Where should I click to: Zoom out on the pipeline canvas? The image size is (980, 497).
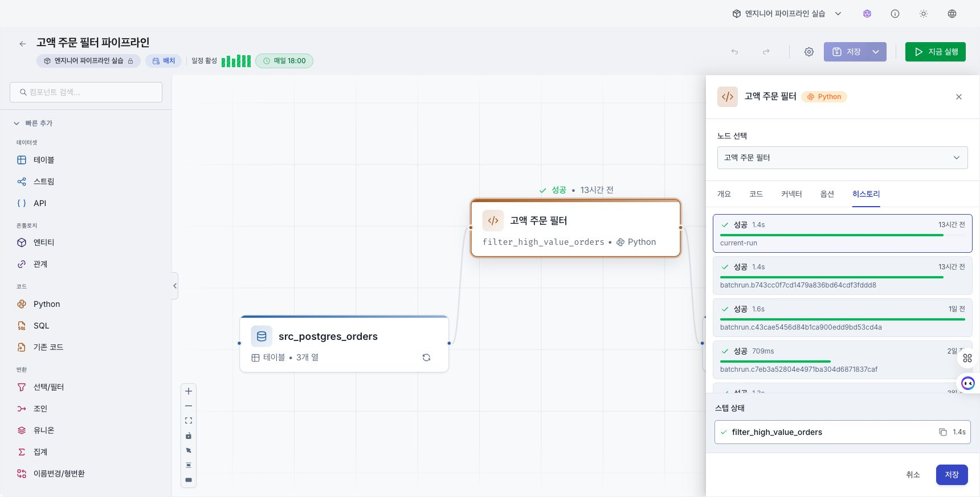pos(189,406)
